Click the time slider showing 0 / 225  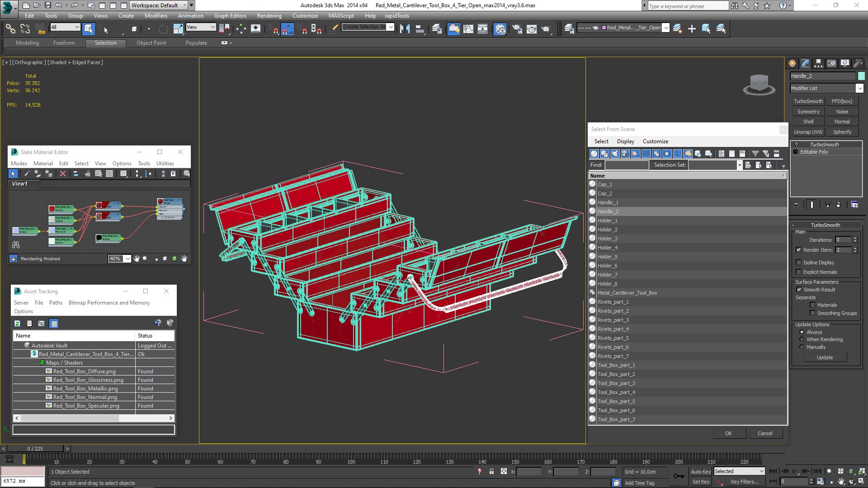click(x=35, y=449)
